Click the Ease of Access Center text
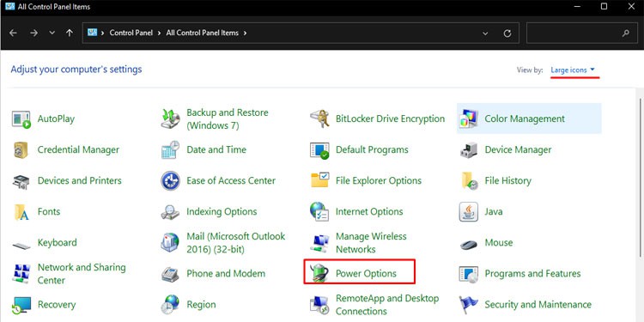The image size is (644, 322). tap(231, 180)
